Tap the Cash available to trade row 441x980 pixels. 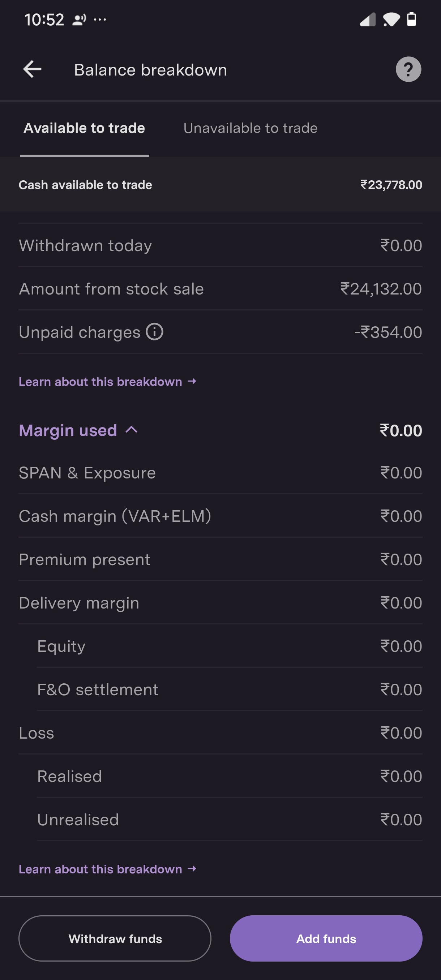point(220,185)
